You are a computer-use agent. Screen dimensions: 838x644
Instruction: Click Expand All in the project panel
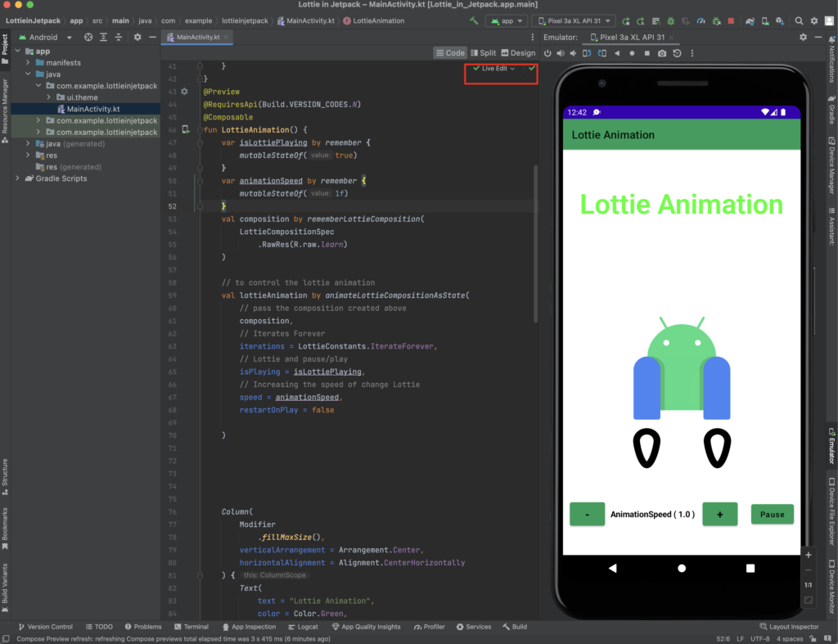(x=103, y=38)
